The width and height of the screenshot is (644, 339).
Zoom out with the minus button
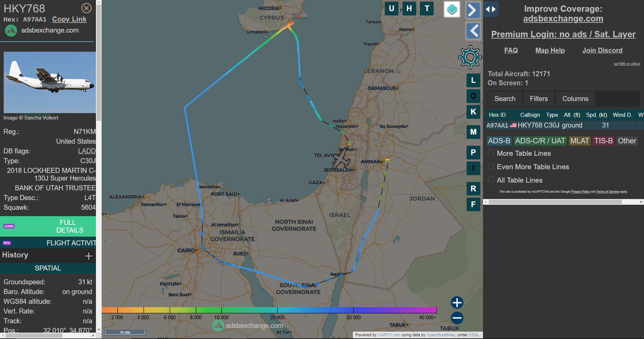[x=457, y=318]
